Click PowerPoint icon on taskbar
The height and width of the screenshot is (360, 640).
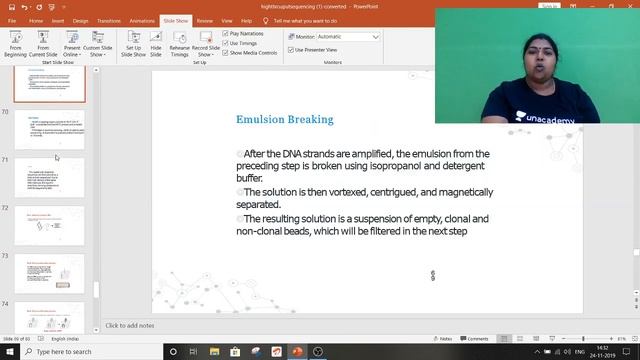click(x=297, y=351)
